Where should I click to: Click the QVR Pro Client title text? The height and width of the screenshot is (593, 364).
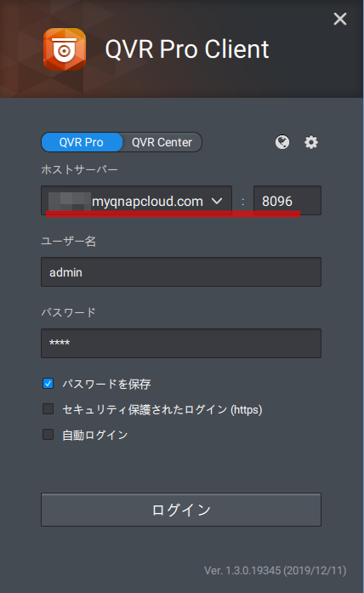click(x=187, y=49)
